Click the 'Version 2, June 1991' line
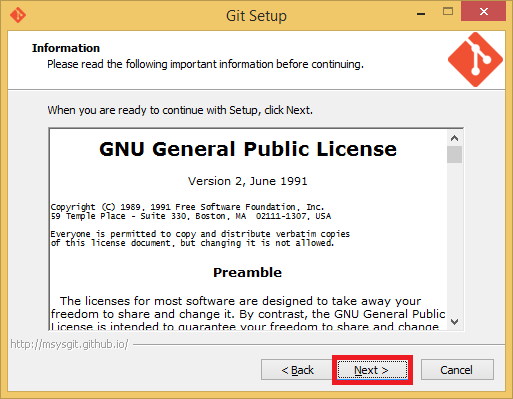Viewport: 513px width, 399px height. tap(247, 181)
